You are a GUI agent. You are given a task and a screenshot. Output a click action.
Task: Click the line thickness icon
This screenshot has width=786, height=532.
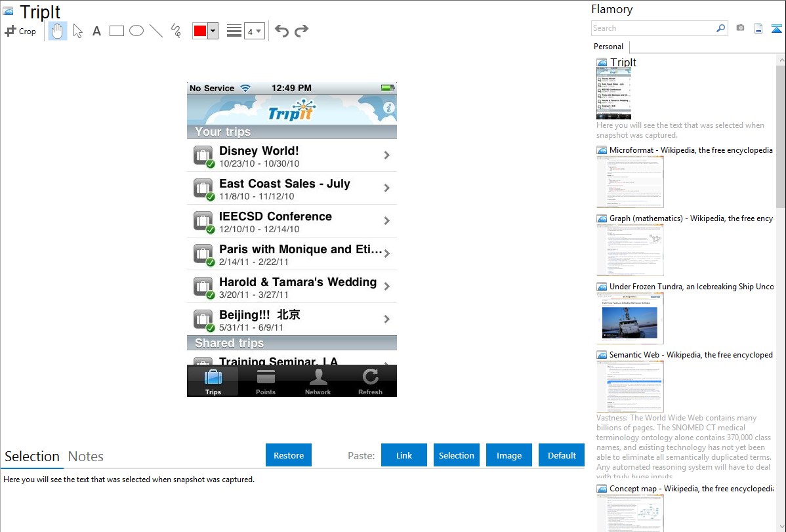(234, 31)
